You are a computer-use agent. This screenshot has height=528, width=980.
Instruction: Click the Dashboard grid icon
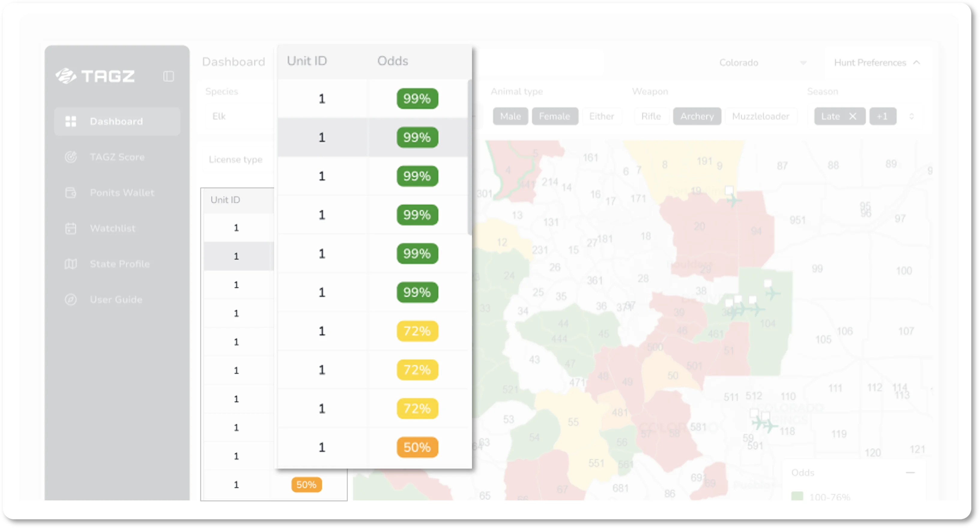(71, 121)
